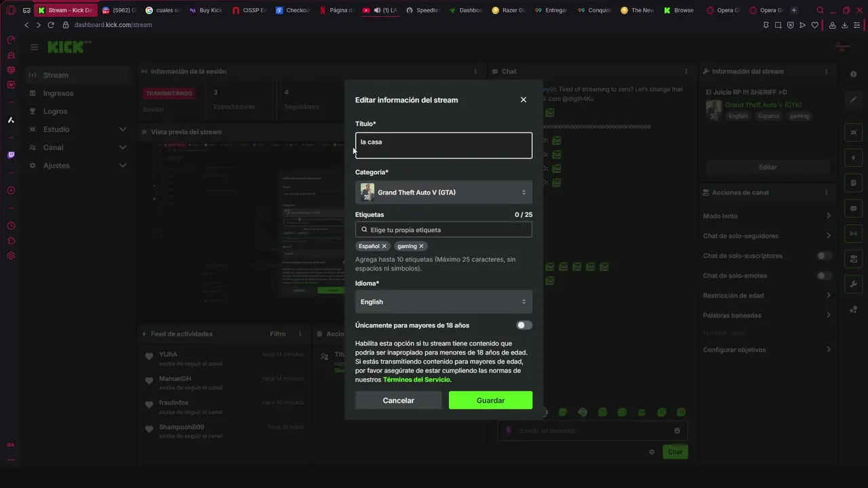Image resolution: width=868 pixels, height=488 pixels.
Task: Click the pencil edit icon in right toolbar
Action: click(x=854, y=100)
